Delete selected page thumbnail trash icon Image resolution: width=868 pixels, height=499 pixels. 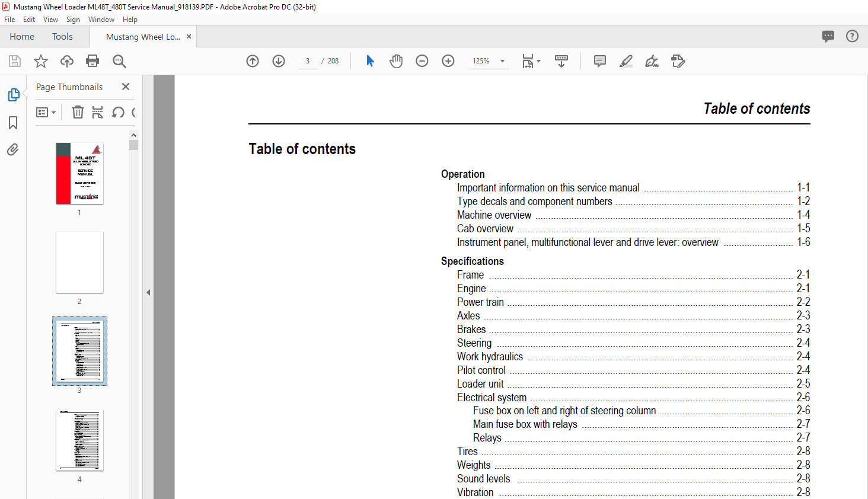[x=78, y=112]
